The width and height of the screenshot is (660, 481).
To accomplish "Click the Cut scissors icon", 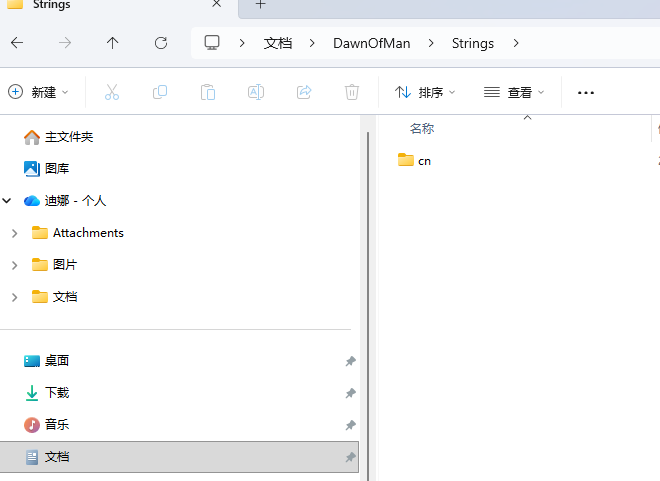I will coord(112,92).
